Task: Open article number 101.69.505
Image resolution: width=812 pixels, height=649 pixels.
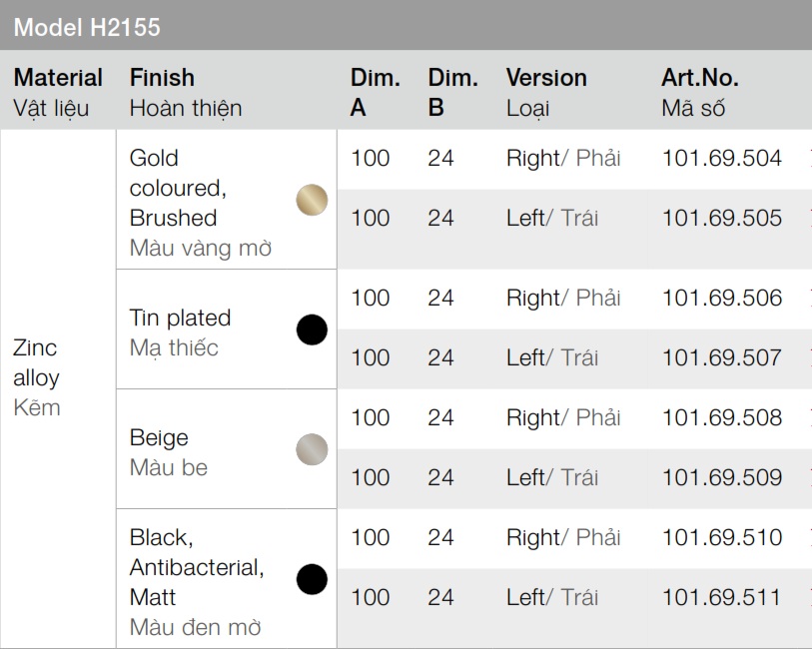Action: coord(721,218)
